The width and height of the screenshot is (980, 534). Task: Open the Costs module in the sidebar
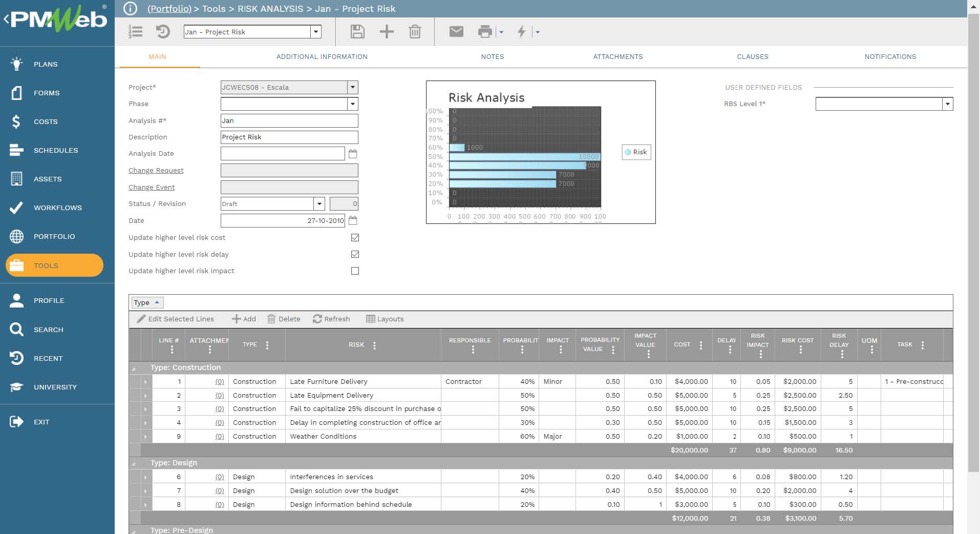coord(45,121)
